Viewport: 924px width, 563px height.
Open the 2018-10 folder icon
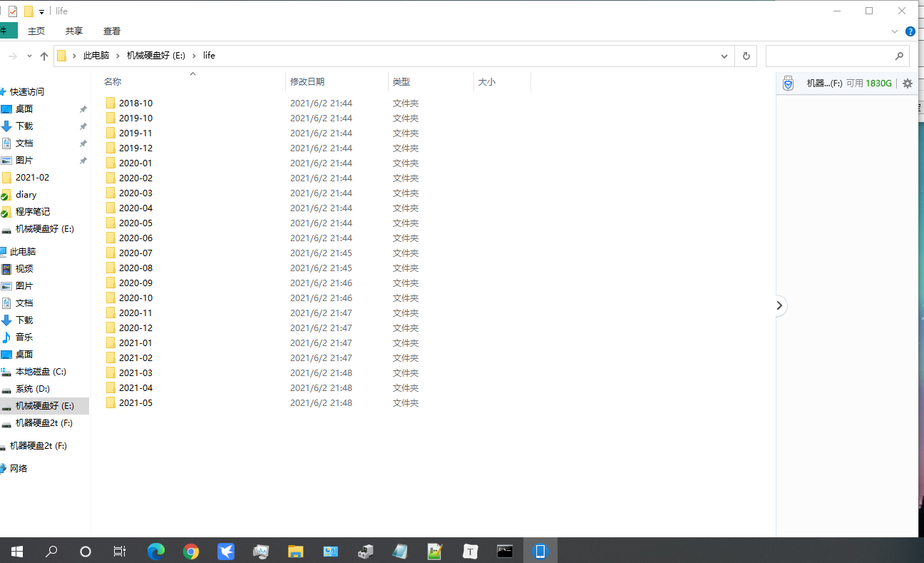[x=111, y=103]
